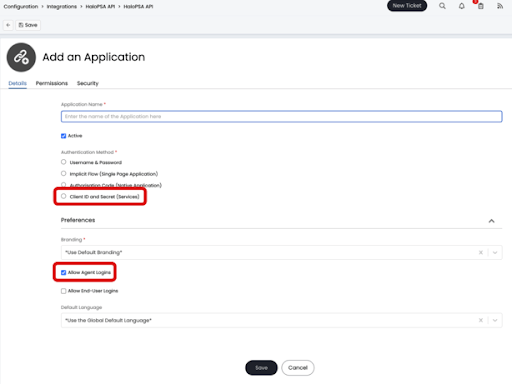Click the Cancel button
The height and width of the screenshot is (384, 512).
(x=298, y=368)
